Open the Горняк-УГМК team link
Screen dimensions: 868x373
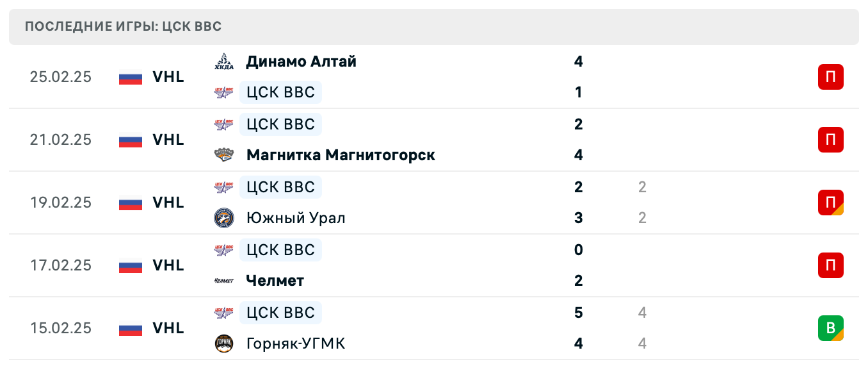(295, 344)
